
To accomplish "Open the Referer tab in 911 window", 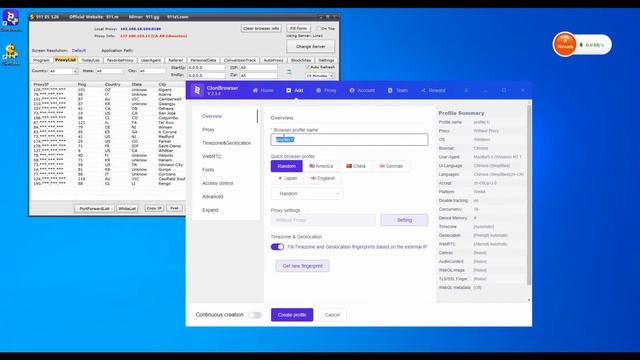I will [176, 60].
